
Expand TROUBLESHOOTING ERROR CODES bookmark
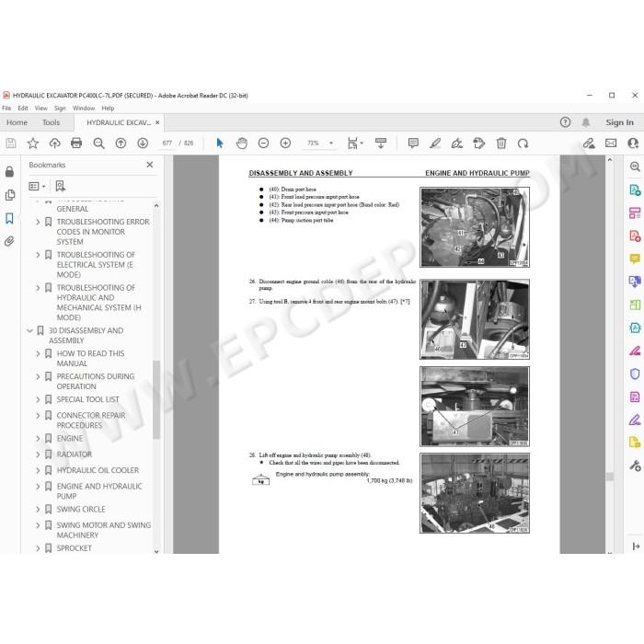(38, 222)
